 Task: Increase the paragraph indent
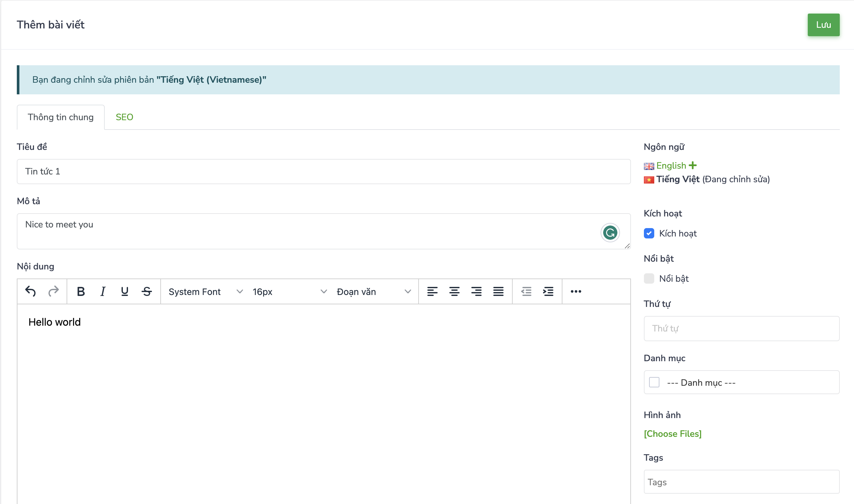click(548, 291)
